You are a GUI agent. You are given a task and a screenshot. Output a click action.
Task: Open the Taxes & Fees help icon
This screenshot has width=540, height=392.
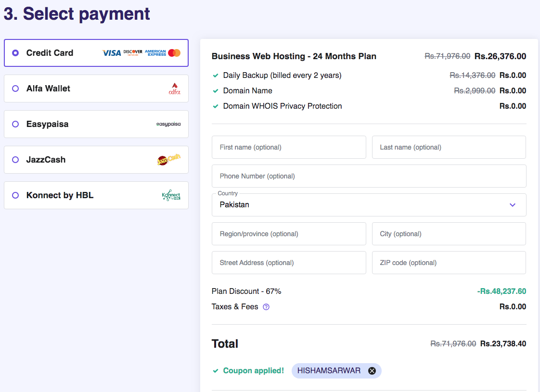266,307
